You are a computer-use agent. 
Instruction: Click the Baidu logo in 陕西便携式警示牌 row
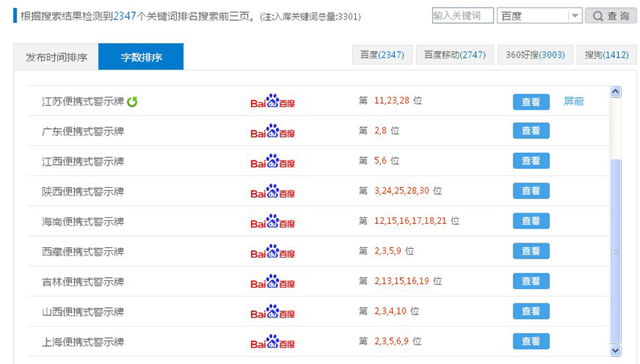(273, 192)
